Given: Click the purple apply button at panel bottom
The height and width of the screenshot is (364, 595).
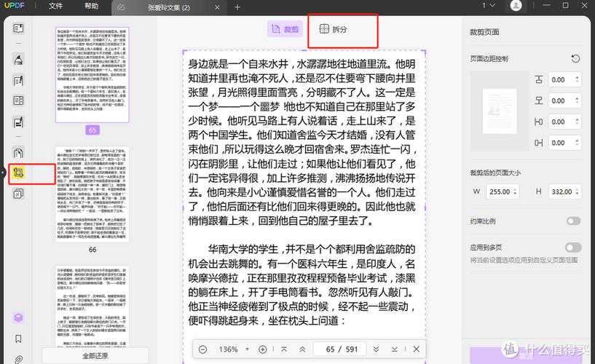Looking at the screenshot, I should tap(526, 356).
